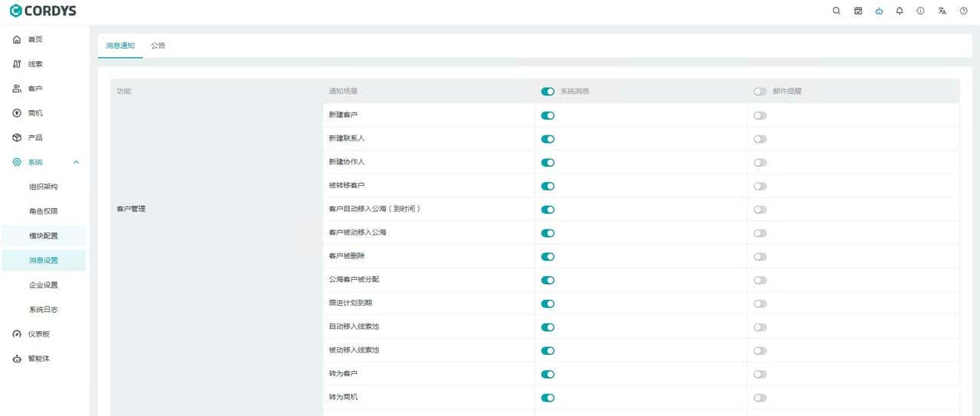Disable system message for 公海客户被分配
Screen dimensions: 980x416
click(x=547, y=280)
